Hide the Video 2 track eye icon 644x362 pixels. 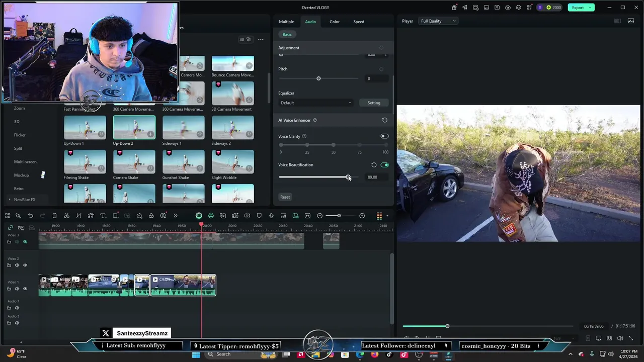pos(25,265)
